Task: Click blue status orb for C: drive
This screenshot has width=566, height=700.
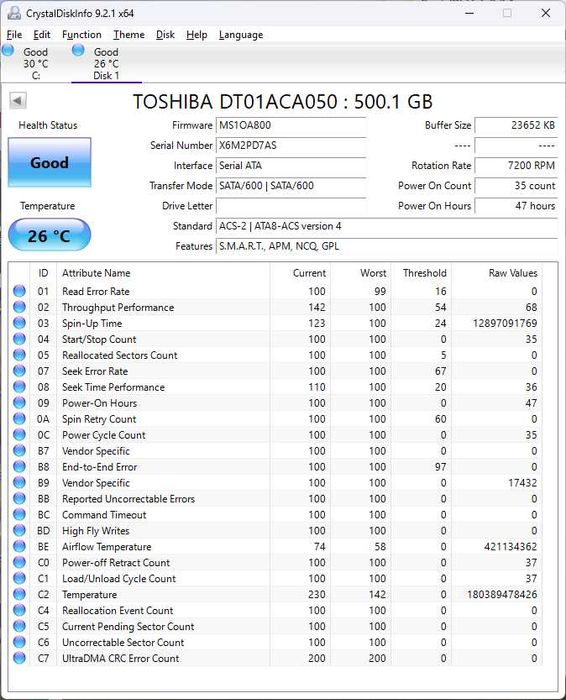Action: [x=8, y=50]
